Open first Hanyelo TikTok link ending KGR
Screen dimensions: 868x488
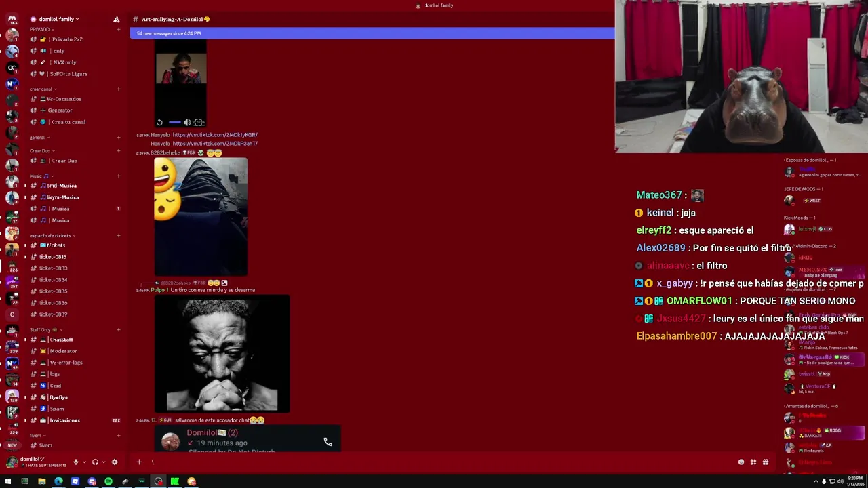(215, 135)
